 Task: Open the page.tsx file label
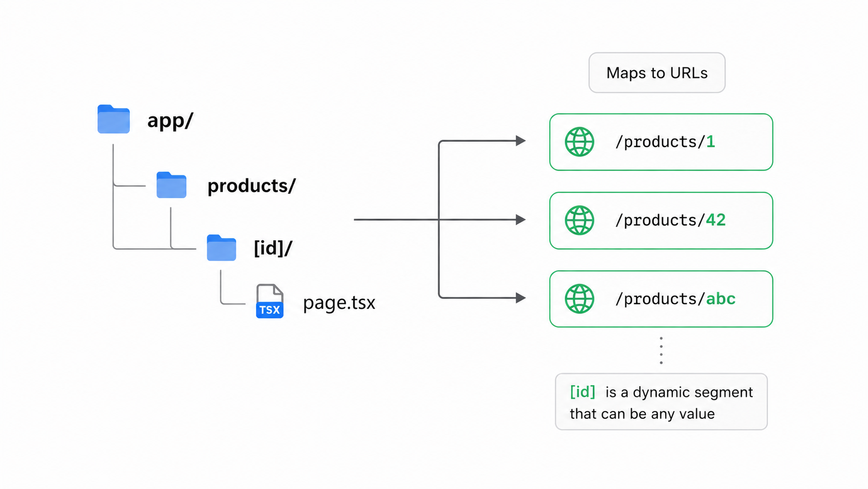point(339,302)
